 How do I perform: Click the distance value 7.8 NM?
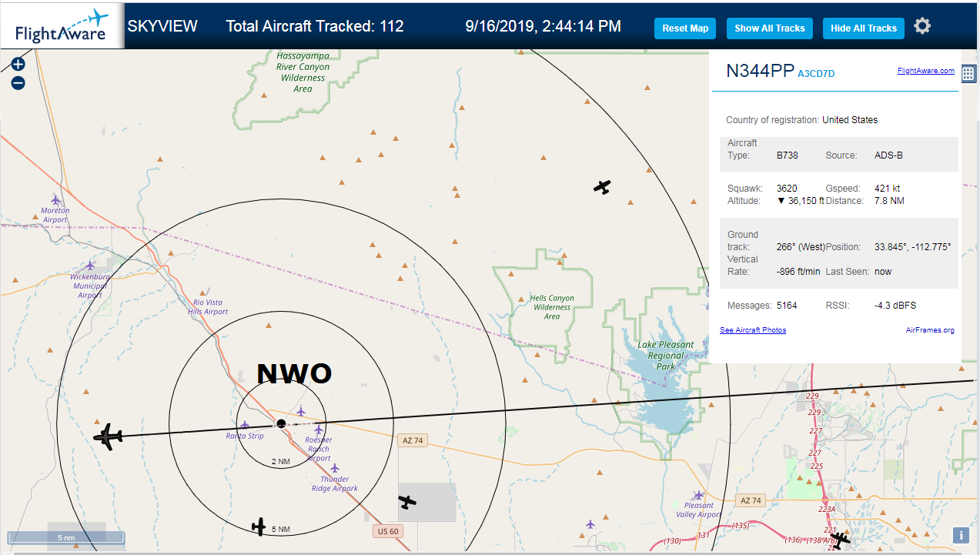point(889,201)
